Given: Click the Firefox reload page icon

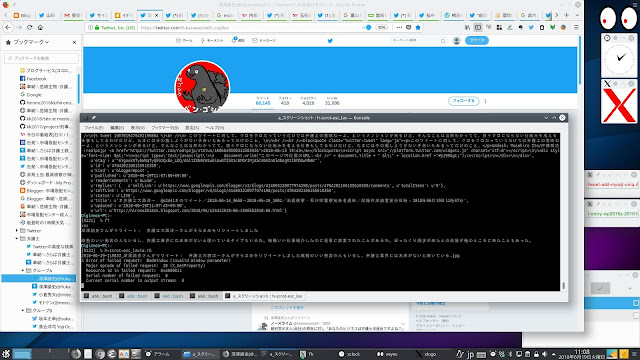Looking at the screenshot, I should click(29, 27).
